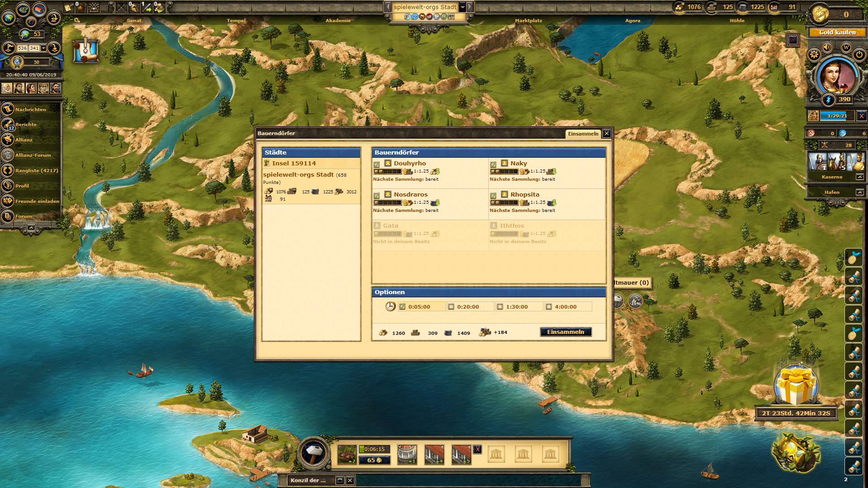Viewport: 868px width, 488px height.
Task: Click the small gear under top bar
Action: [77, 20]
